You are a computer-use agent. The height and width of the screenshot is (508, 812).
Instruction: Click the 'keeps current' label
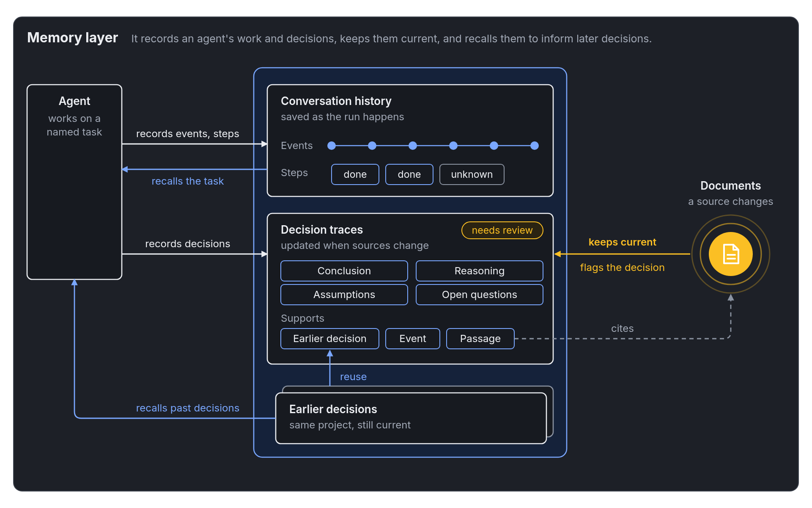click(622, 242)
